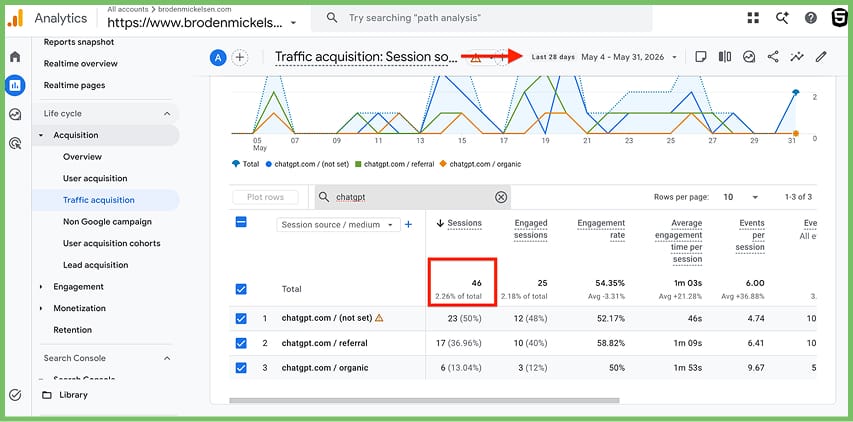This screenshot has height=422, width=853.
Task: Toggle the select-all rows checkbox in header
Action: 241,222
